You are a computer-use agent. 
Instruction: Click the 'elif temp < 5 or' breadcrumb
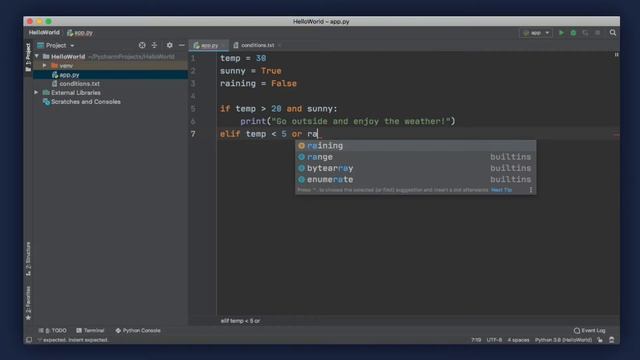click(240, 321)
